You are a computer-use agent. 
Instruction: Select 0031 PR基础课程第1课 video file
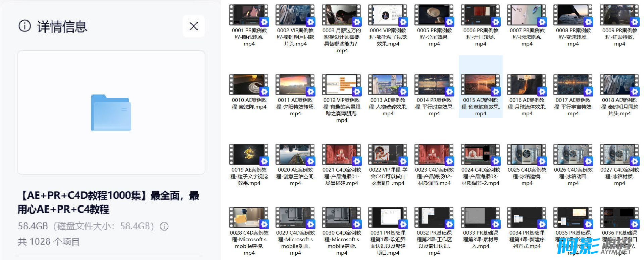pos(388,218)
